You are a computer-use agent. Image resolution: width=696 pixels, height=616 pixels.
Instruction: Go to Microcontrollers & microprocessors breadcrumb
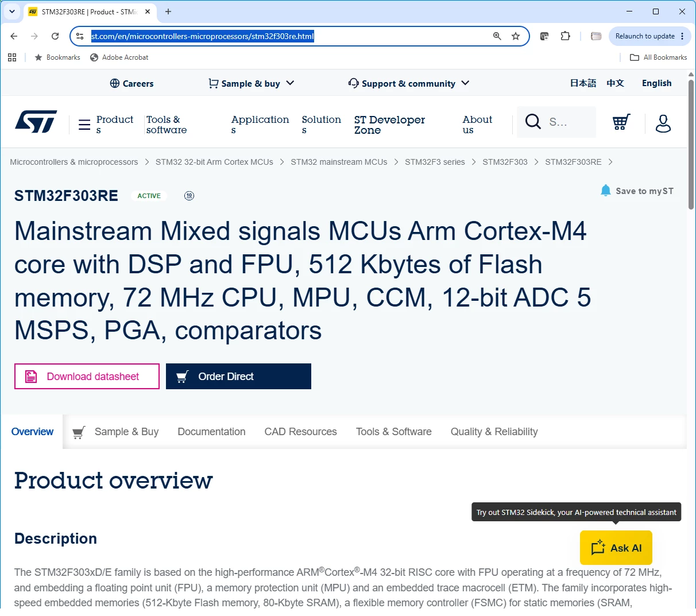click(74, 162)
